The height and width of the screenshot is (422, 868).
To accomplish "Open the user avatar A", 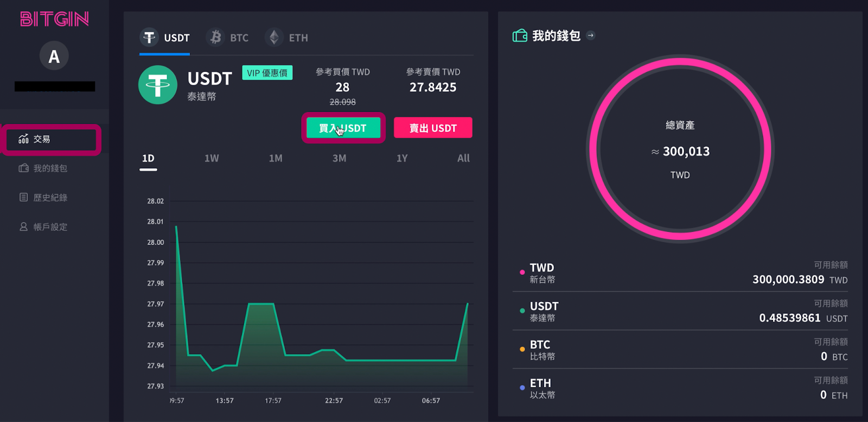I will coord(54,55).
